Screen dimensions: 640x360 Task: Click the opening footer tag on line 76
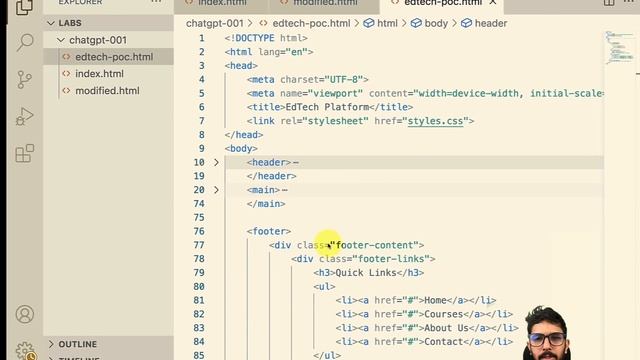pyautogui.click(x=269, y=231)
